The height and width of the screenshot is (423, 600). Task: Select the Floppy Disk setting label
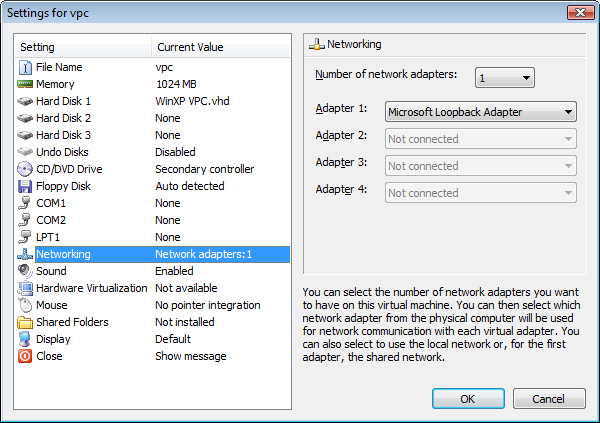click(x=63, y=186)
